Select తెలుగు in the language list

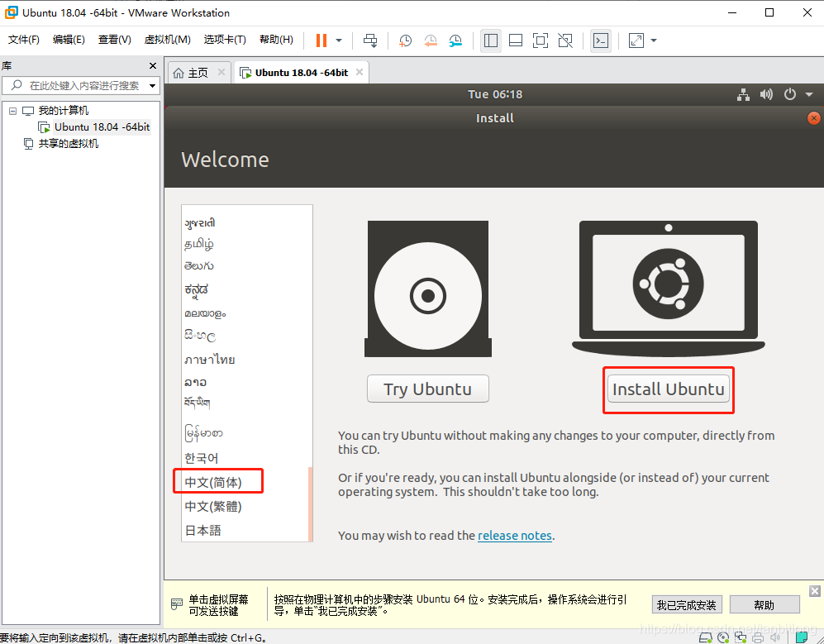click(198, 266)
